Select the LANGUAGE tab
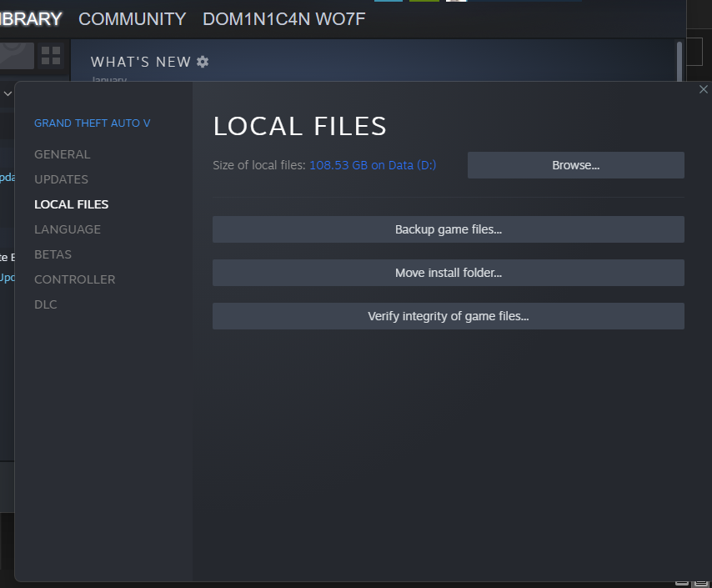Image resolution: width=712 pixels, height=588 pixels. (68, 229)
